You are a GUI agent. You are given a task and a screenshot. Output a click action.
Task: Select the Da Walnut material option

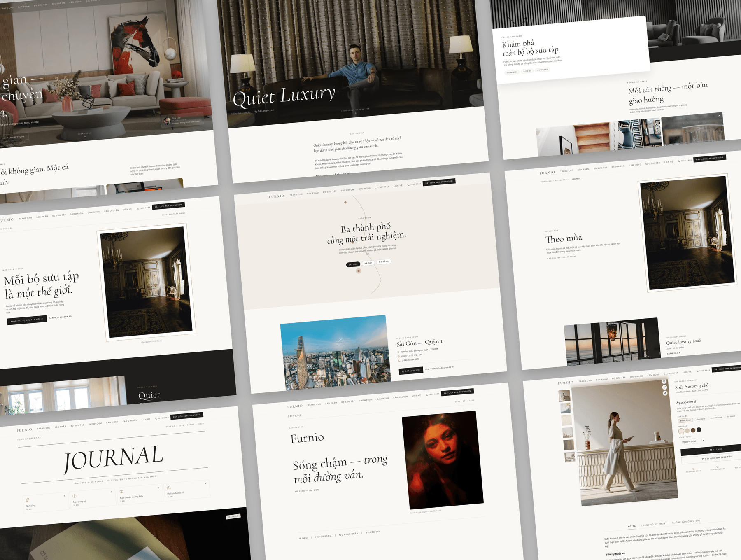click(x=731, y=416)
